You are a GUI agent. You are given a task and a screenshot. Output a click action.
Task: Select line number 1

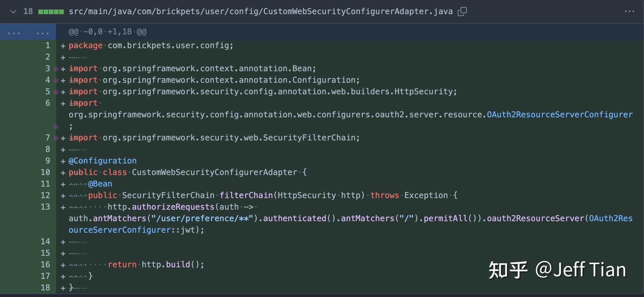[48, 45]
